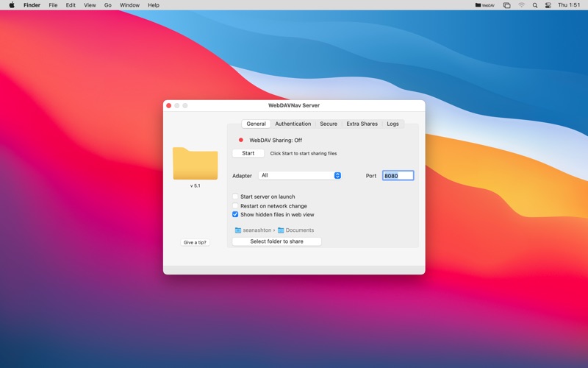This screenshot has width=588, height=368.
Task: Click the Documents folder icon in path
Action: (281, 230)
